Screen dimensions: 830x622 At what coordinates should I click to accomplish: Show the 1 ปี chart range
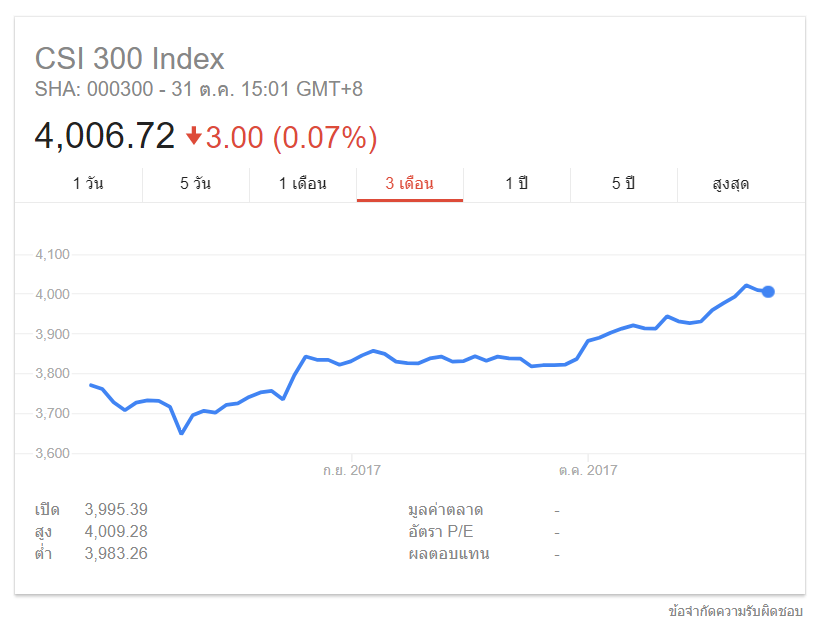(516, 184)
